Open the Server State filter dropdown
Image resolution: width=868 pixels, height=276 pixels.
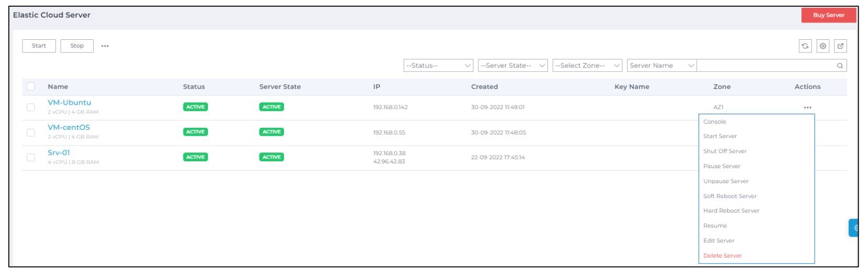tap(512, 66)
